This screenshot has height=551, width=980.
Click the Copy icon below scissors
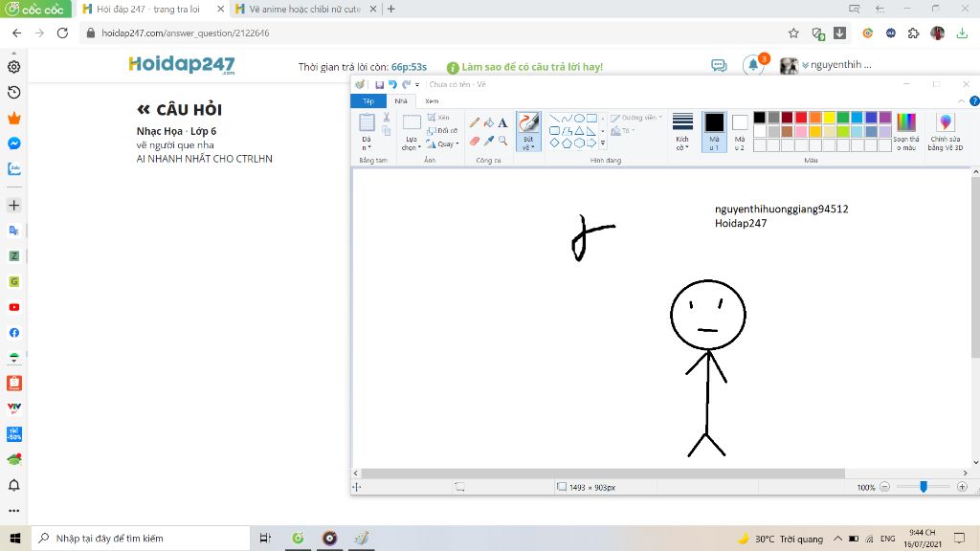(387, 130)
